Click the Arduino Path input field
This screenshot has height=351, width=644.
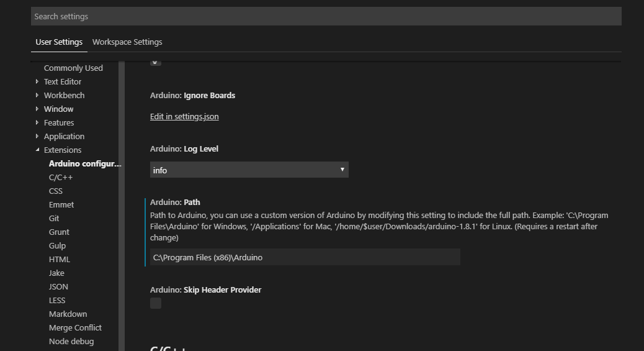(x=305, y=257)
